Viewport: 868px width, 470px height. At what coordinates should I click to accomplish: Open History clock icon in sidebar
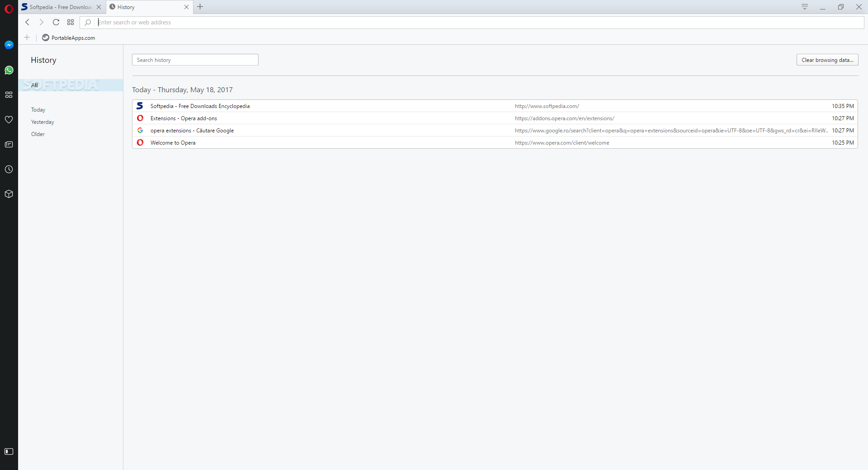[9, 169]
